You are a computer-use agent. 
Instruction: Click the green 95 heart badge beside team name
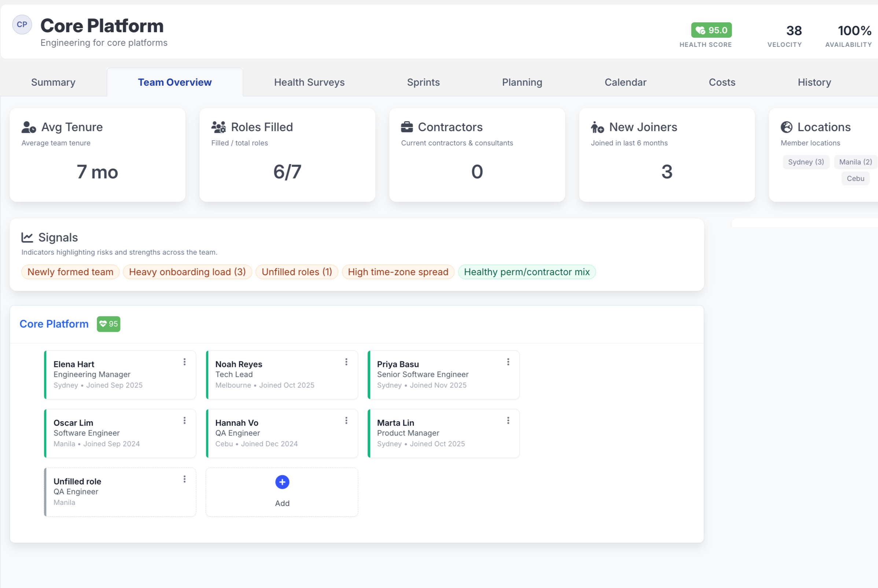tap(108, 324)
